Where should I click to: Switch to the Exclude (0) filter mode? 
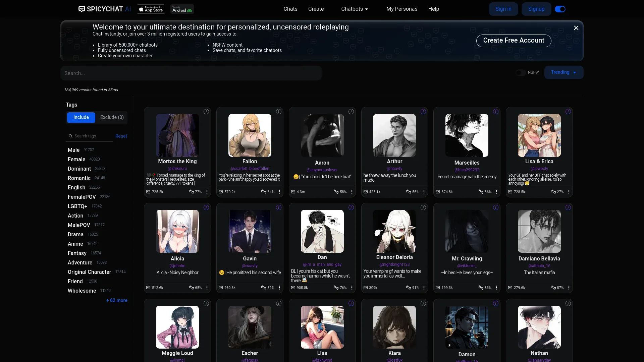tap(112, 117)
